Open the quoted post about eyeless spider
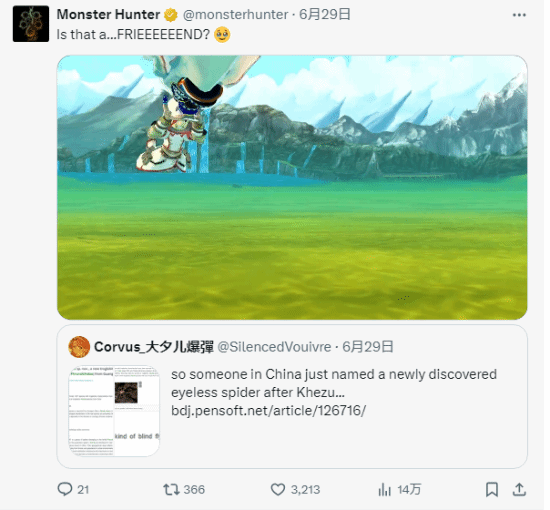550x510 pixels. (x=292, y=396)
